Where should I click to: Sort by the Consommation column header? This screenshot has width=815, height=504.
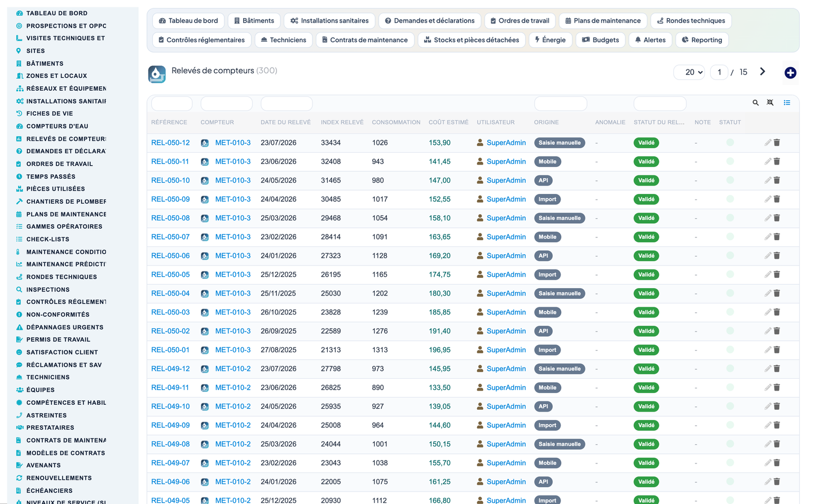click(396, 122)
